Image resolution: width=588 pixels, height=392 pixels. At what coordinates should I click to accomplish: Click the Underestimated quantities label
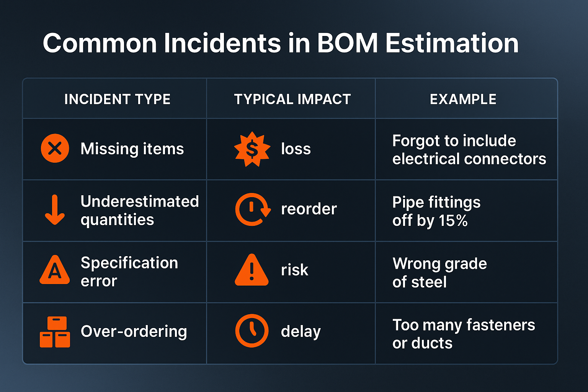click(139, 210)
